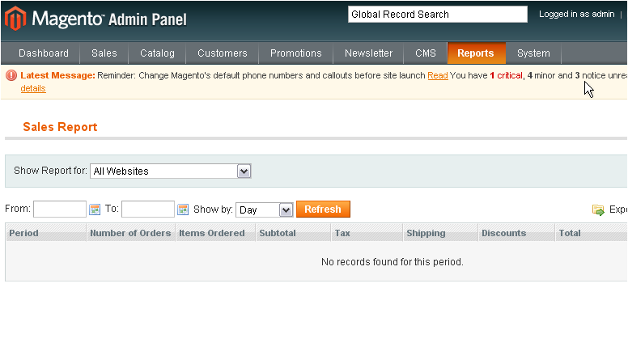Focus the To date input field

148,210
